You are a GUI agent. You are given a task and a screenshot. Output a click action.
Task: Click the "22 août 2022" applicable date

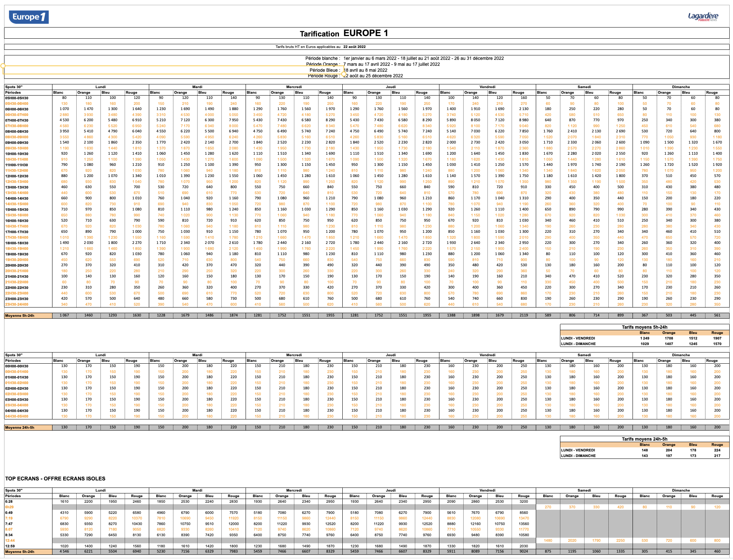point(354,47)
